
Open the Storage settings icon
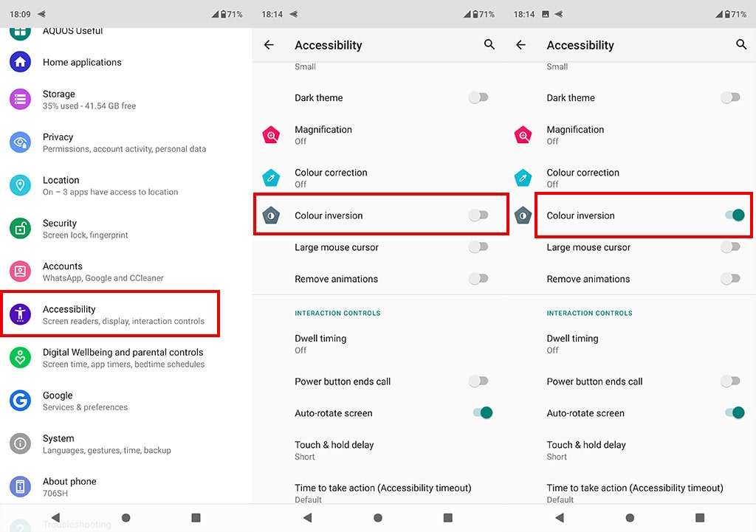point(20,100)
